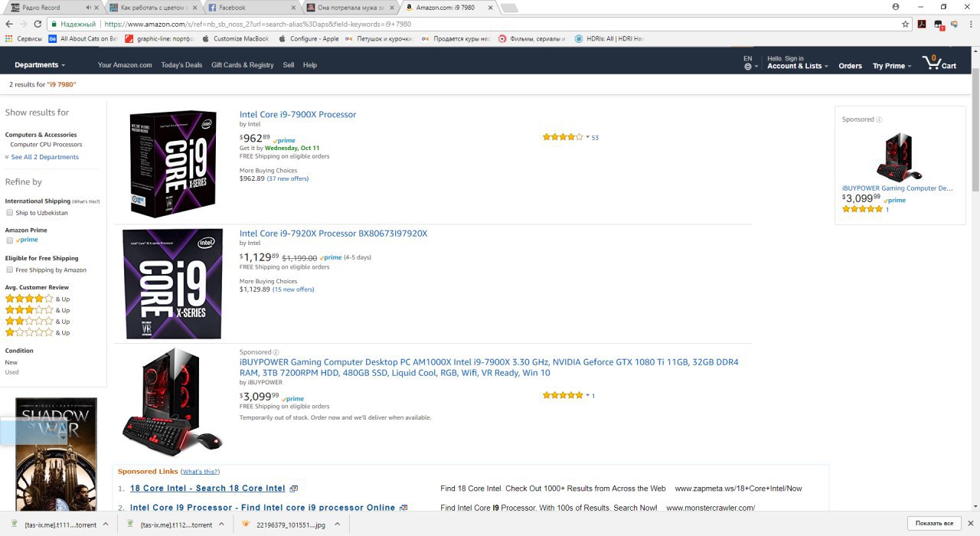Image resolution: width=980 pixels, height=536 pixels.
Task: Open Today's Deals in the nav bar
Action: [181, 65]
